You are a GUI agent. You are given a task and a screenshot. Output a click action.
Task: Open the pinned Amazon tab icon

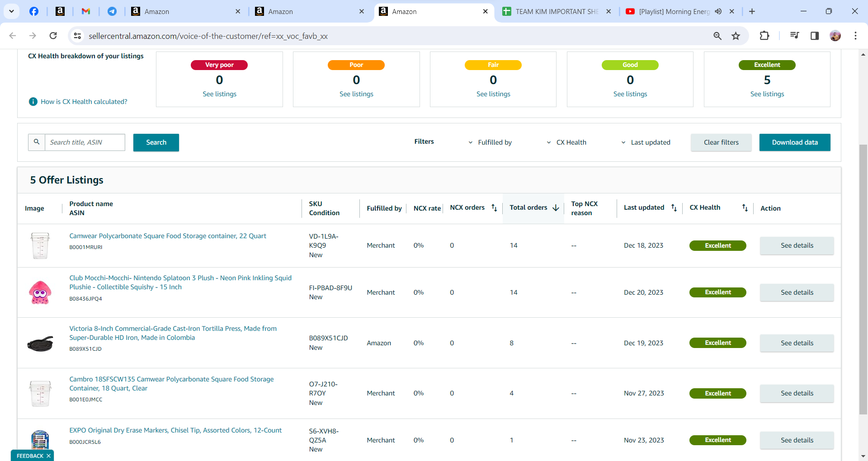60,11
